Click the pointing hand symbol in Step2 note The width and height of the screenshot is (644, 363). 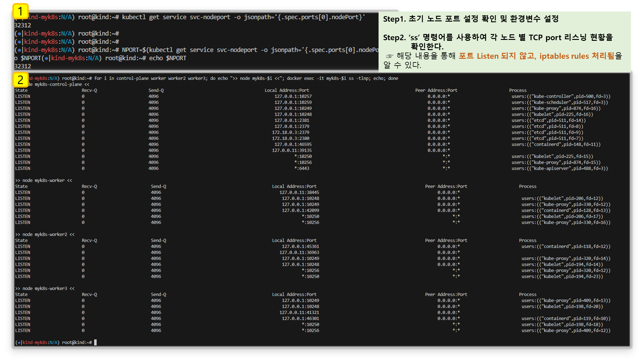click(389, 57)
